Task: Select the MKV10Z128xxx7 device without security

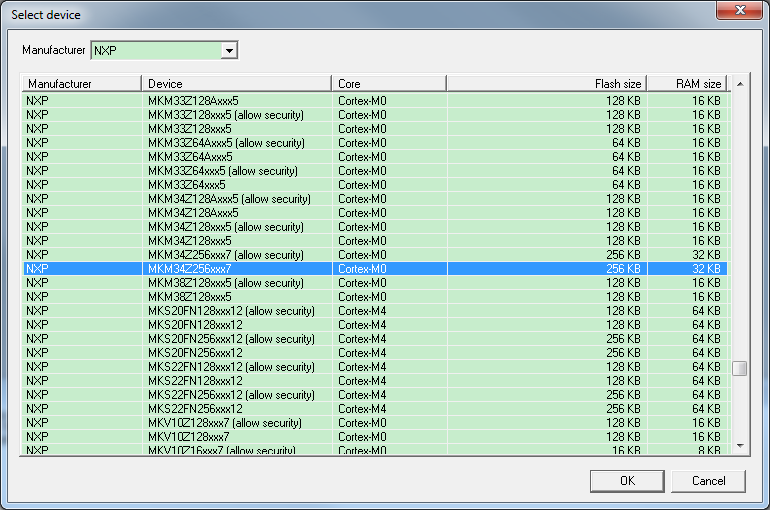Action: (375, 437)
